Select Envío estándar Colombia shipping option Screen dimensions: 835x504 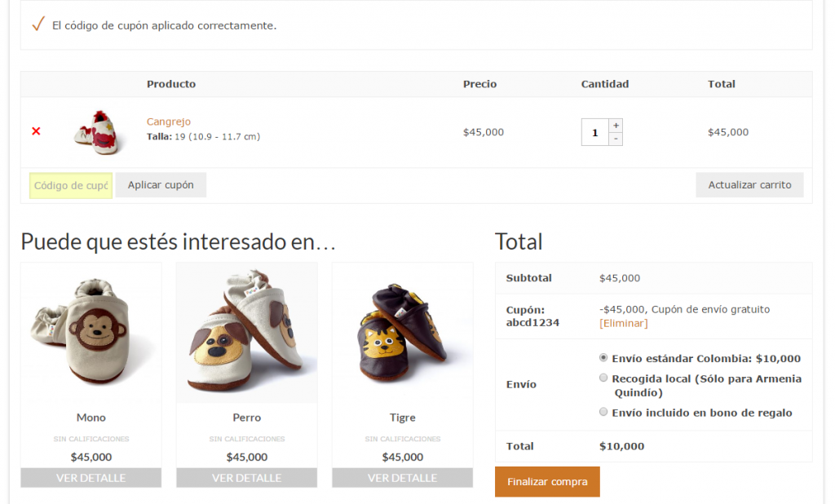(x=603, y=358)
